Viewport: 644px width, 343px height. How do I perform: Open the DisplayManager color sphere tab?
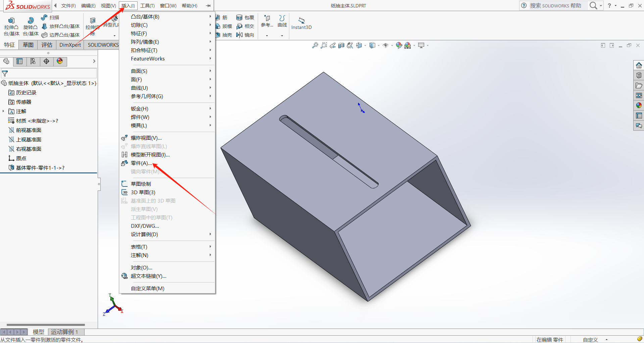(x=60, y=61)
